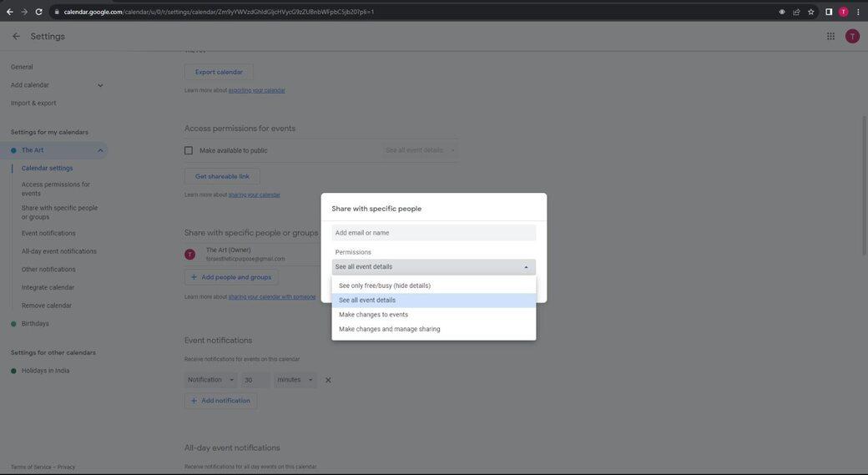Click the Add email or name field
This screenshot has height=475, width=868.
(x=433, y=233)
